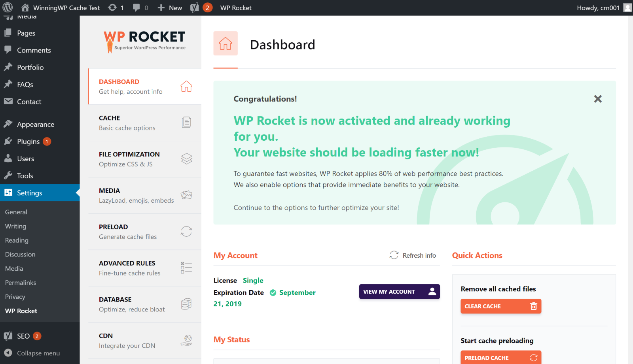The image size is (633, 364).
Task: Select the CDN tab
Action: (x=145, y=341)
